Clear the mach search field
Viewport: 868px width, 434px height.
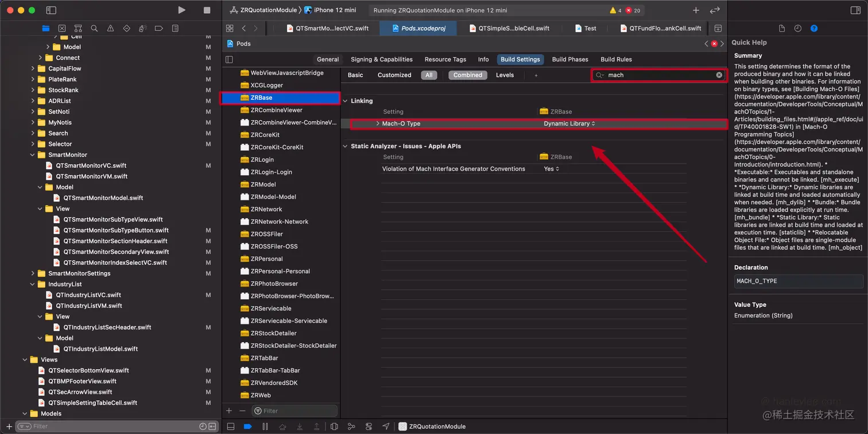click(719, 75)
